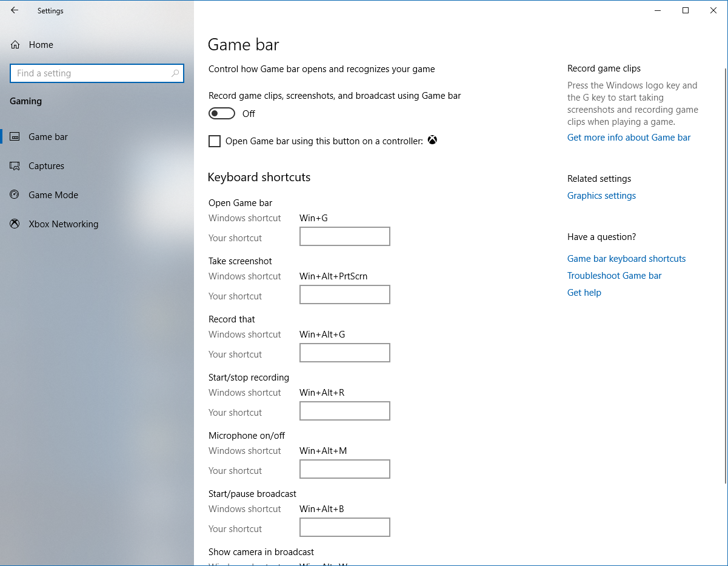Click the Related settings heading
The image size is (728, 566).
[599, 179]
